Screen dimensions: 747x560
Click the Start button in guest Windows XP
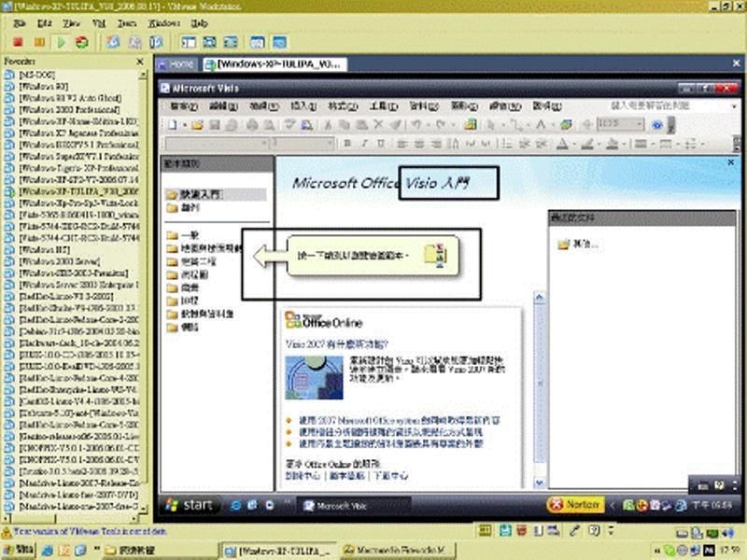[x=190, y=505]
